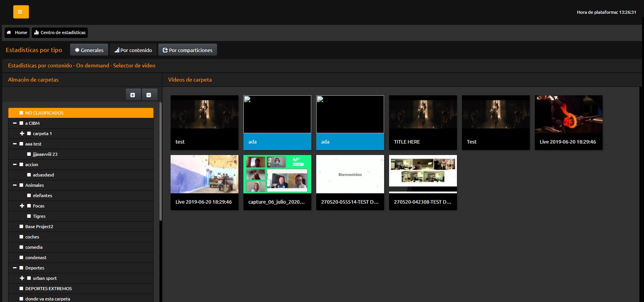Tick the aaa test checkbox
The height and width of the screenshot is (302, 644).
(x=21, y=144)
